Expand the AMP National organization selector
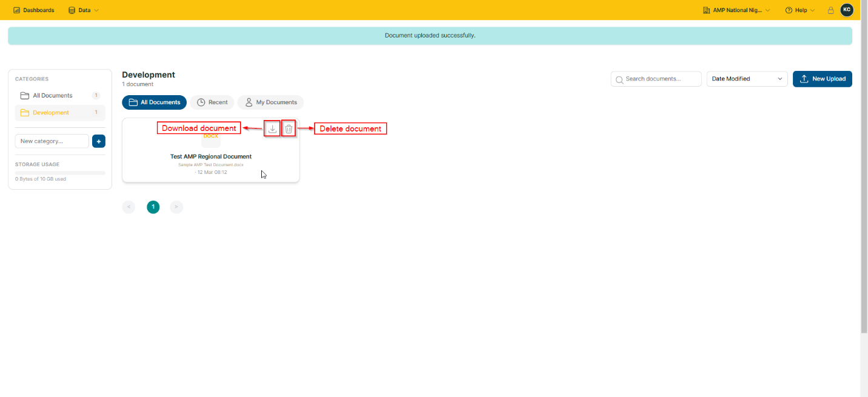Image resolution: width=868 pixels, height=397 pixels. point(736,10)
